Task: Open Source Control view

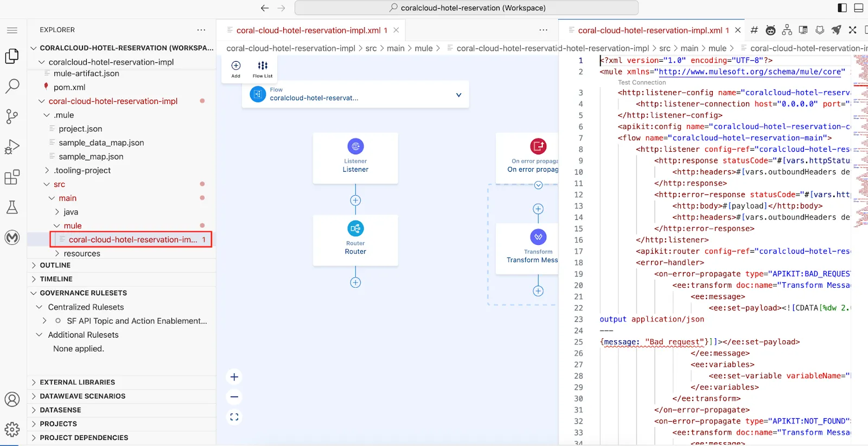Action: pyautogui.click(x=12, y=116)
